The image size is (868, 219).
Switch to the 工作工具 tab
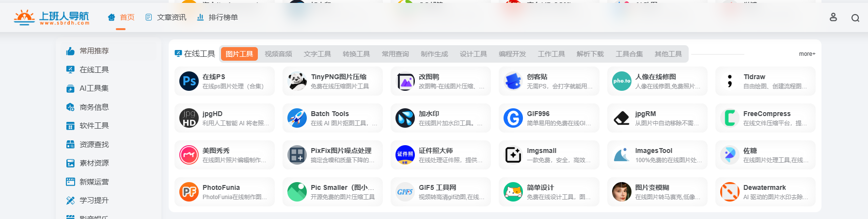click(552, 54)
